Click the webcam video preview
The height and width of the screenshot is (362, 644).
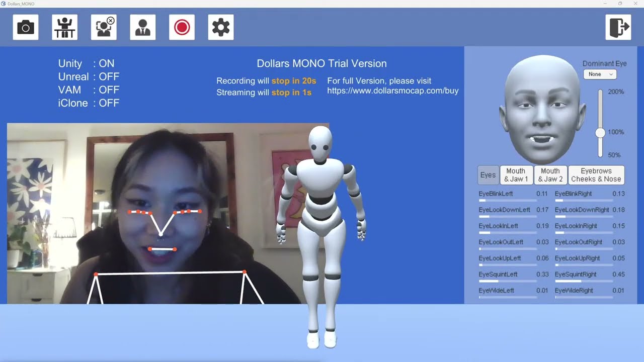(168, 214)
